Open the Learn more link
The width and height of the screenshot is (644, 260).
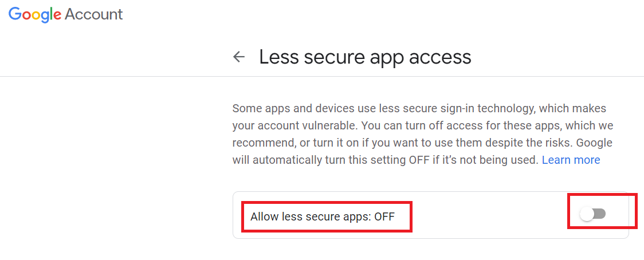(x=571, y=160)
